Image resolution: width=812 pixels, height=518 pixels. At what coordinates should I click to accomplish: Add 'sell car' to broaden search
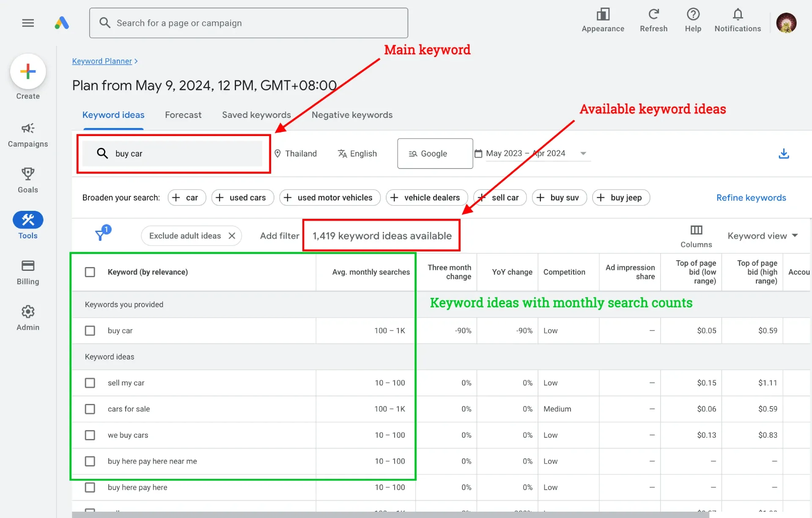click(500, 198)
